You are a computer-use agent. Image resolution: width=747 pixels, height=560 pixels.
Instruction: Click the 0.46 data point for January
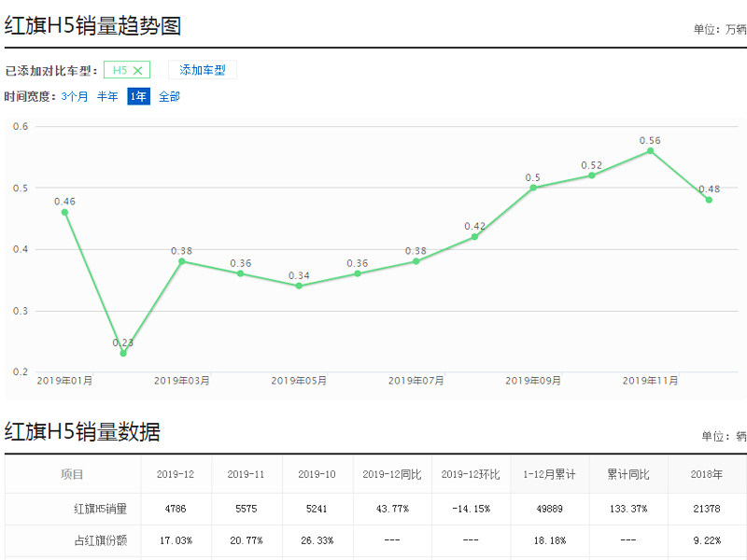click(64, 212)
